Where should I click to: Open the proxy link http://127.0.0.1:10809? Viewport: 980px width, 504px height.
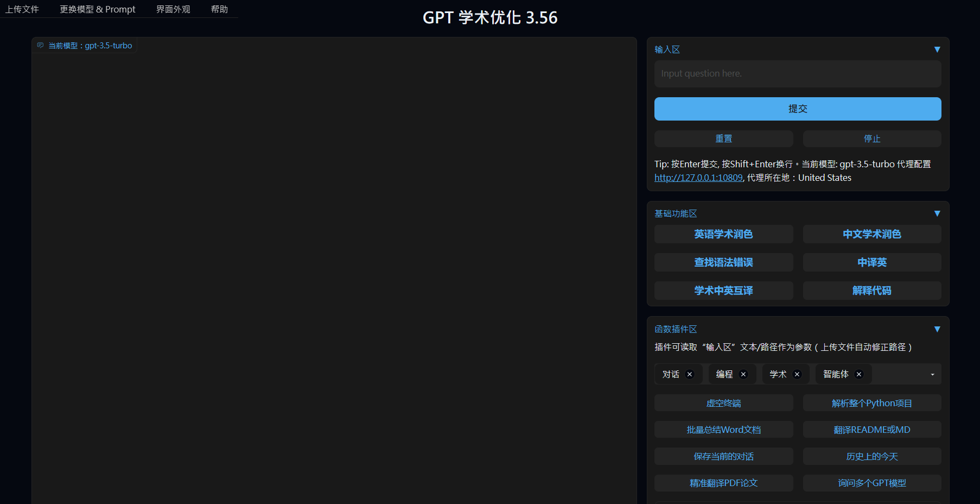[698, 178]
